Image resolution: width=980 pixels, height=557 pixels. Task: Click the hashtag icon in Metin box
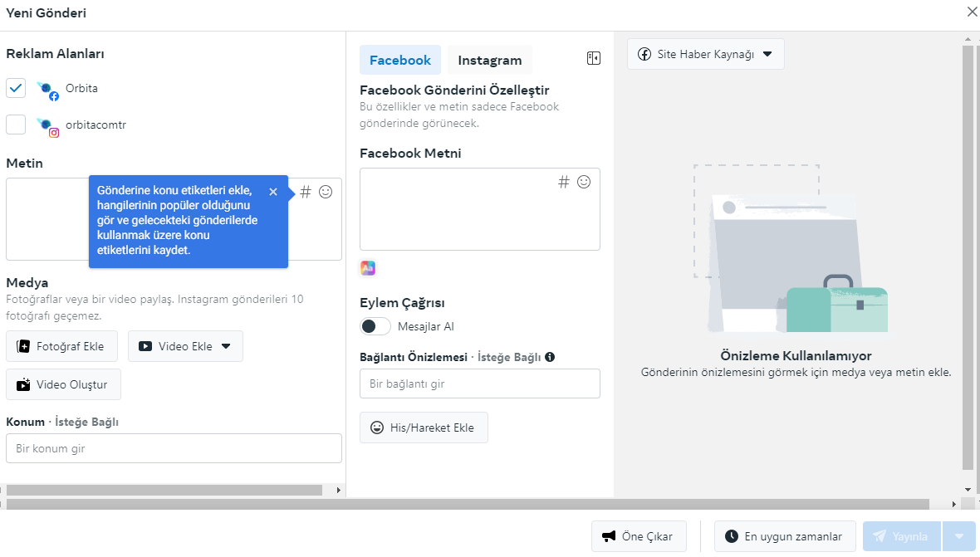pyautogui.click(x=306, y=192)
